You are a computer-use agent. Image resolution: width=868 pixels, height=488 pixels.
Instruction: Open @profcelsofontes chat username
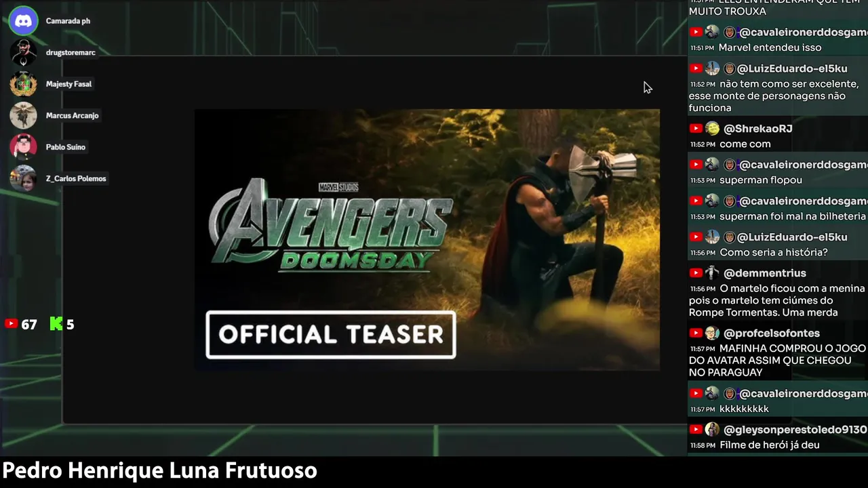tap(772, 333)
